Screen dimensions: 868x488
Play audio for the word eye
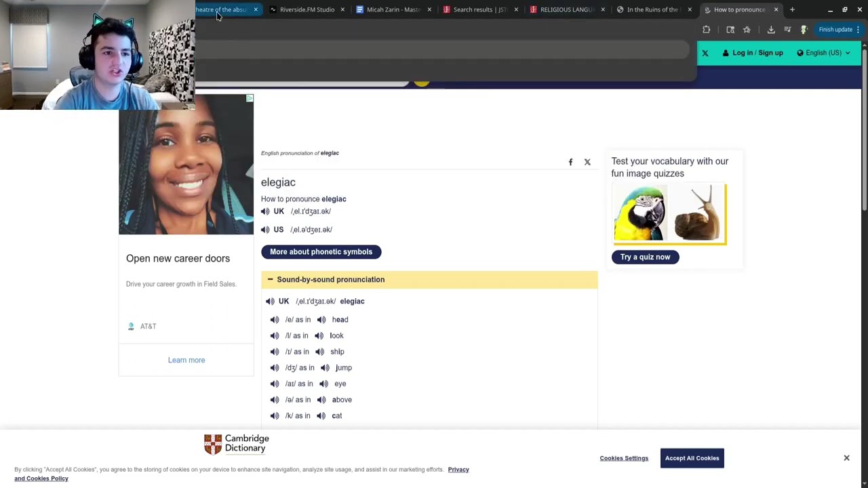[x=324, y=384]
